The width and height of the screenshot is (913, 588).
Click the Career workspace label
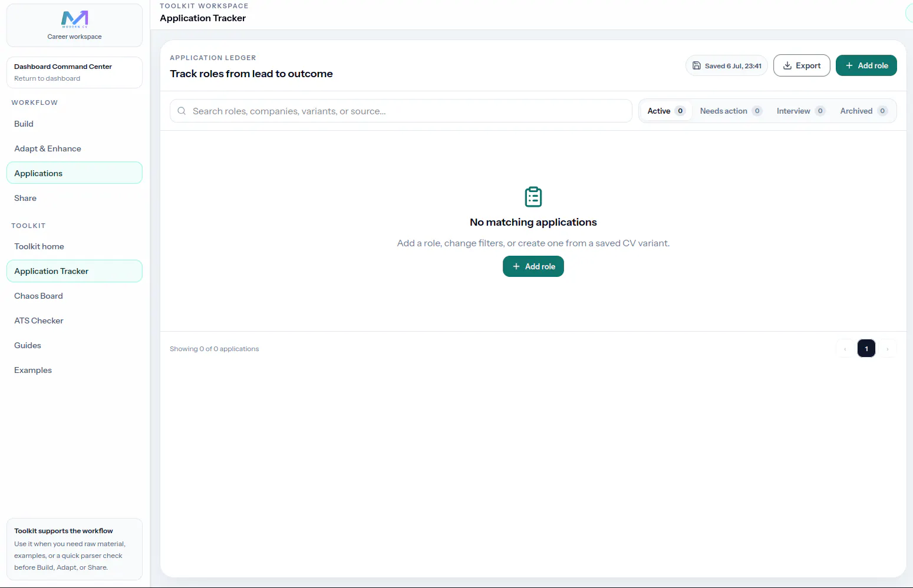[74, 37]
